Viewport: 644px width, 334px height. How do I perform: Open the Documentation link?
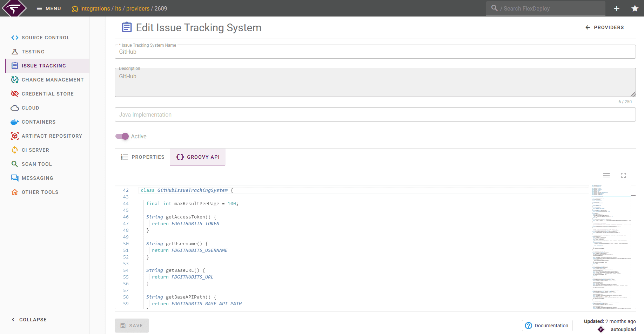547,326
